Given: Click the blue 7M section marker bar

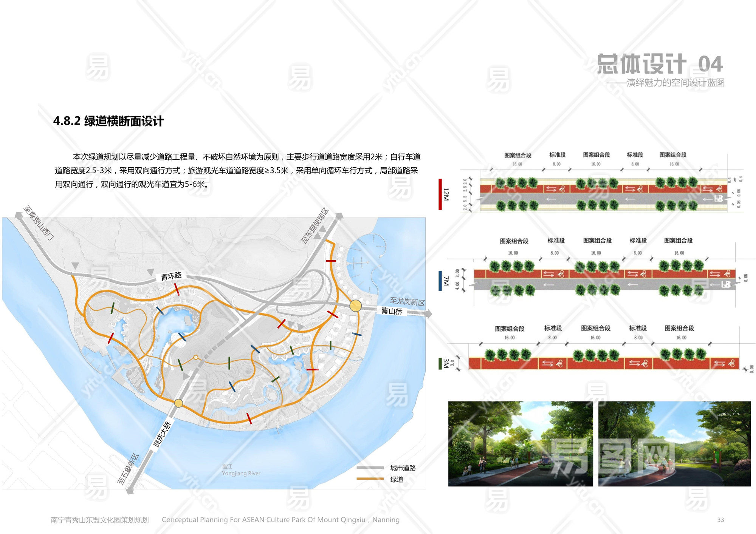Looking at the screenshot, I should (x=440, y=281).
